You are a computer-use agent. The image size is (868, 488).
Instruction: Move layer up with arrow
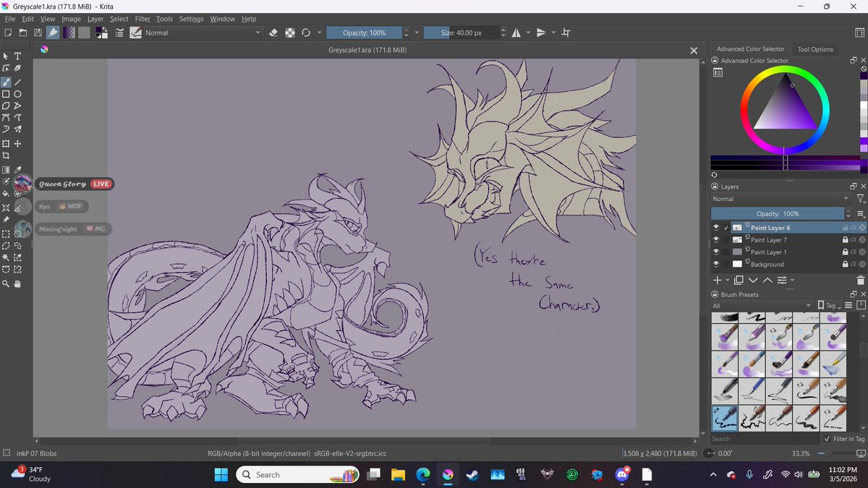tap(767, 280)
